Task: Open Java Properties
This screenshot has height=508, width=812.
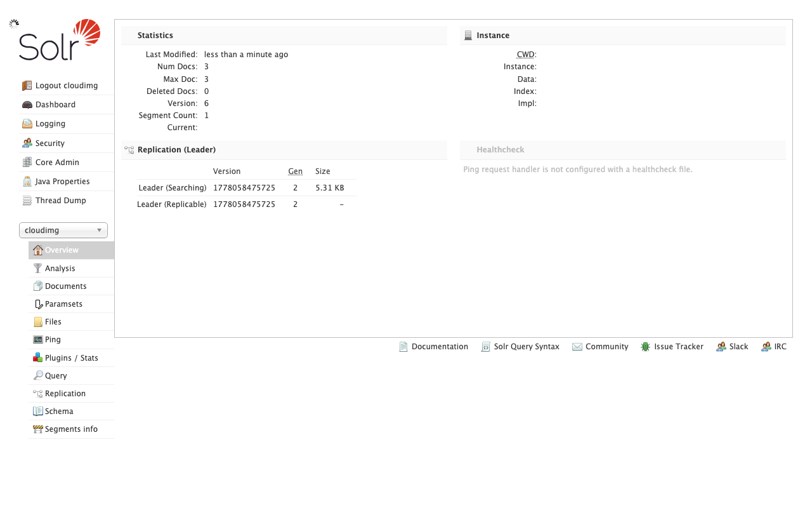Action: coord(67,182)
